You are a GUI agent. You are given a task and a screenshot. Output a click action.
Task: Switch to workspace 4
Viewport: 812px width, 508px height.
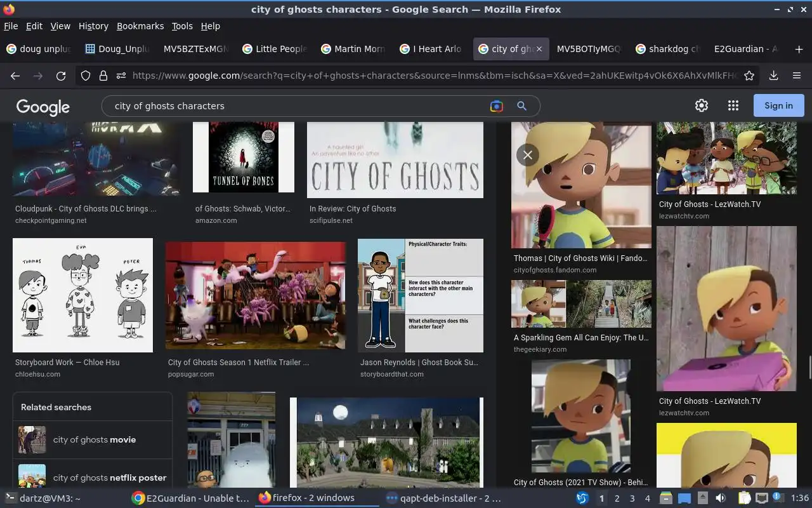point(647,498)
